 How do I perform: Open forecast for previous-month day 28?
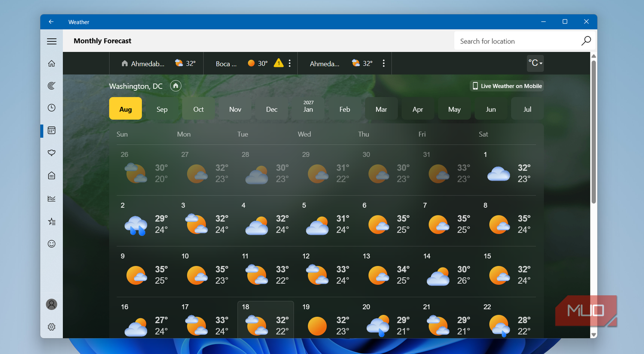point(266,170)
